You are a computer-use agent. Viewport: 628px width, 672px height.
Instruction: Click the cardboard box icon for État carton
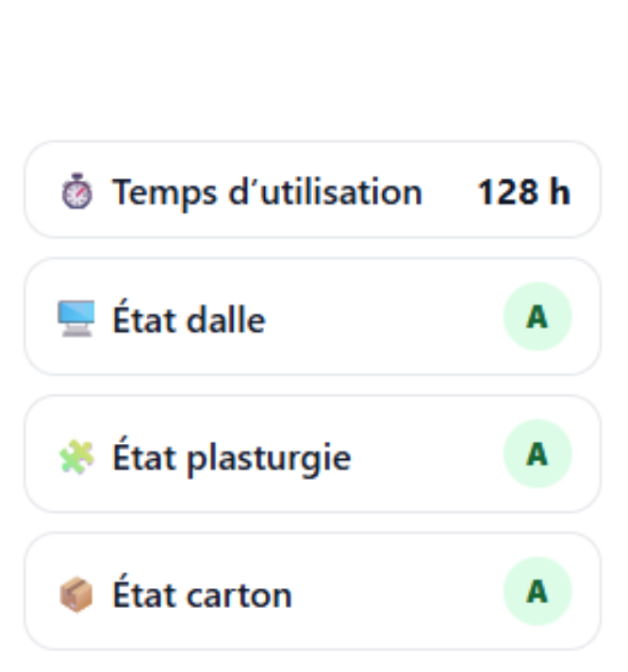point(75,595)
